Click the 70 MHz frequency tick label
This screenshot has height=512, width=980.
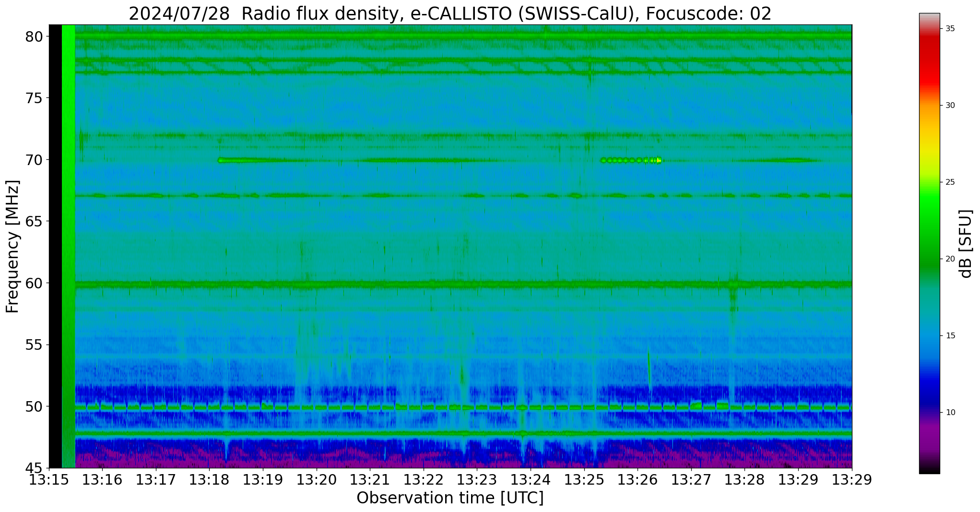click(x=34, y=160)
